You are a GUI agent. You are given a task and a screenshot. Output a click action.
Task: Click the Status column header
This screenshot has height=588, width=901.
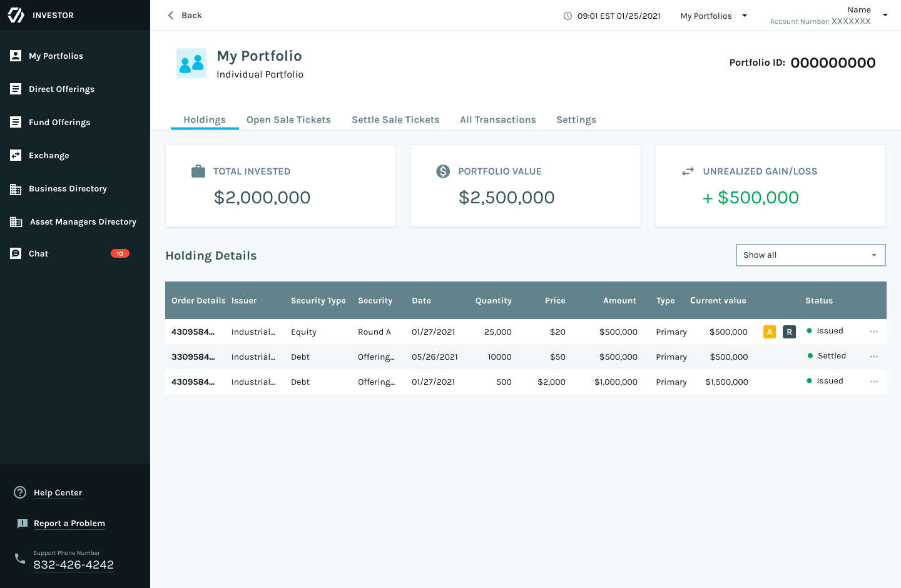coord(819,301)
